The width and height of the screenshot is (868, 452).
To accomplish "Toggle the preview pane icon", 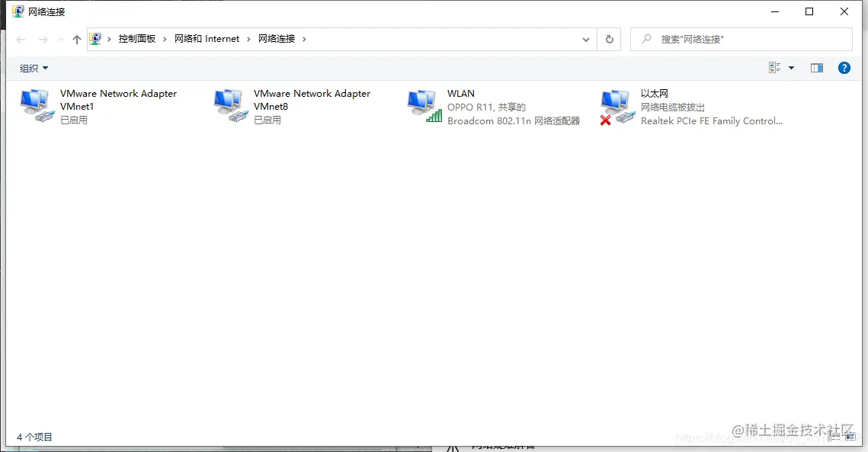I will click(816, 68).
